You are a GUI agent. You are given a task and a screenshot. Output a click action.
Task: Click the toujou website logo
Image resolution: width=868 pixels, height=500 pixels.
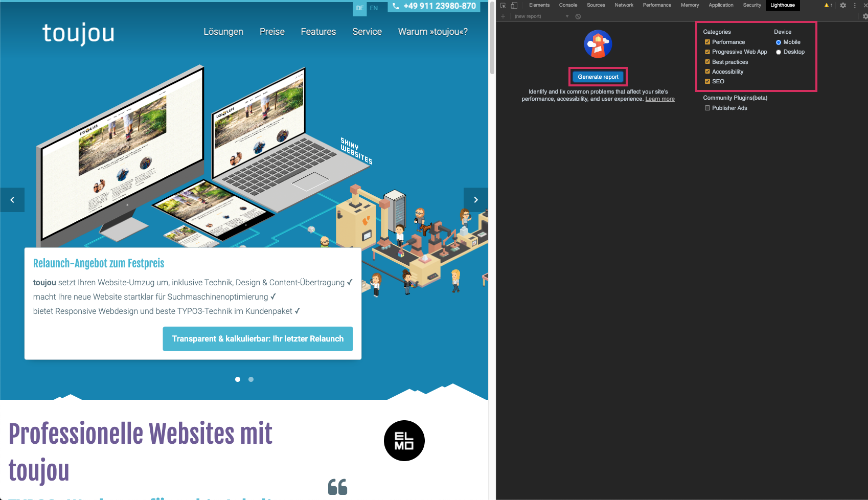point(78,33)
